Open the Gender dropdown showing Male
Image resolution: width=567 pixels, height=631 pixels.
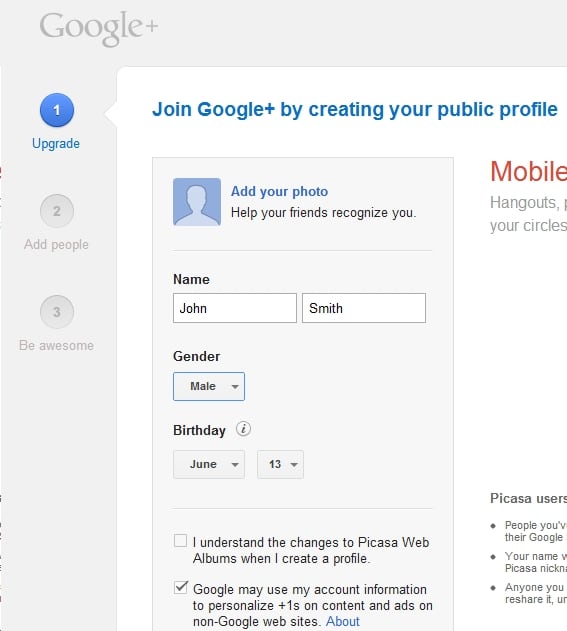point(209,386)
